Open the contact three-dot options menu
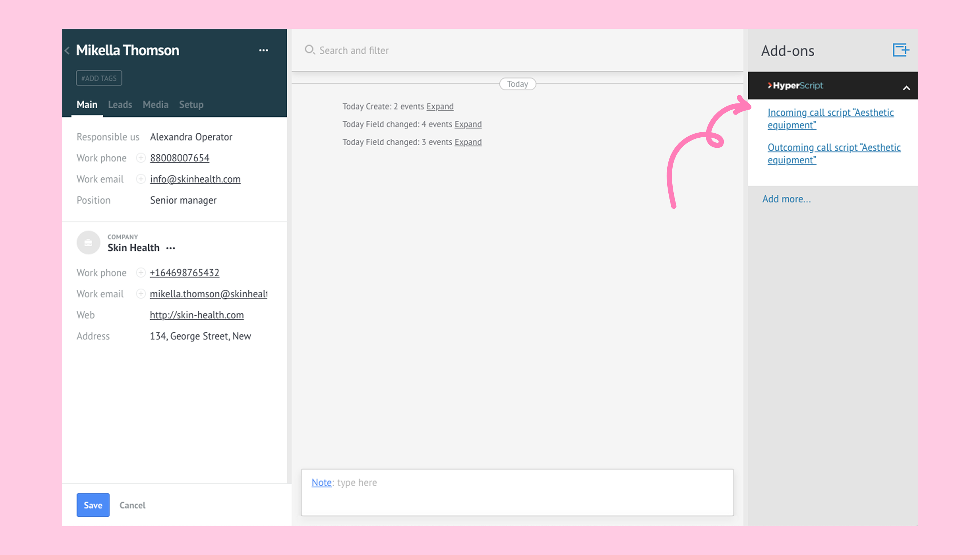 pos(263,50)
